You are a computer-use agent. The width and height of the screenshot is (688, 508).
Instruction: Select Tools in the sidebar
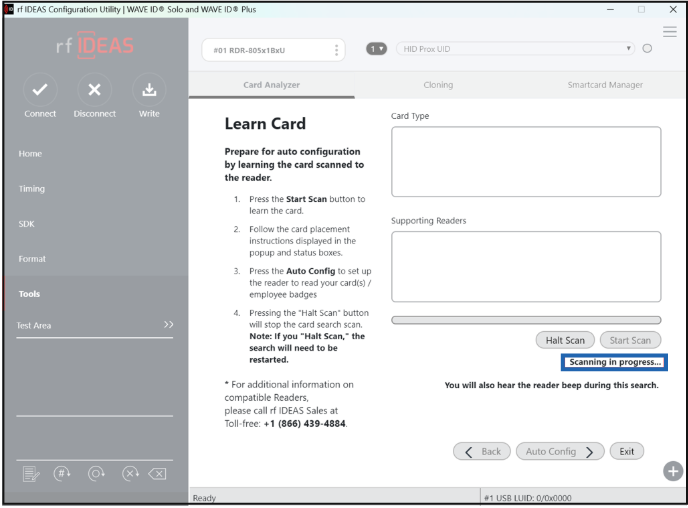(29, 294)
